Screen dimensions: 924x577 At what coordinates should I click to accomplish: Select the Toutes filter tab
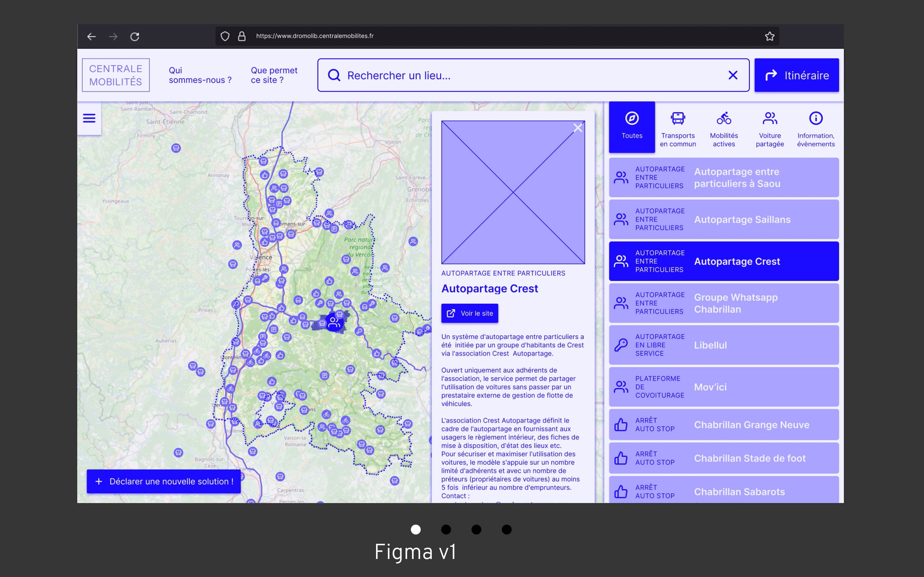click(632, 127)
